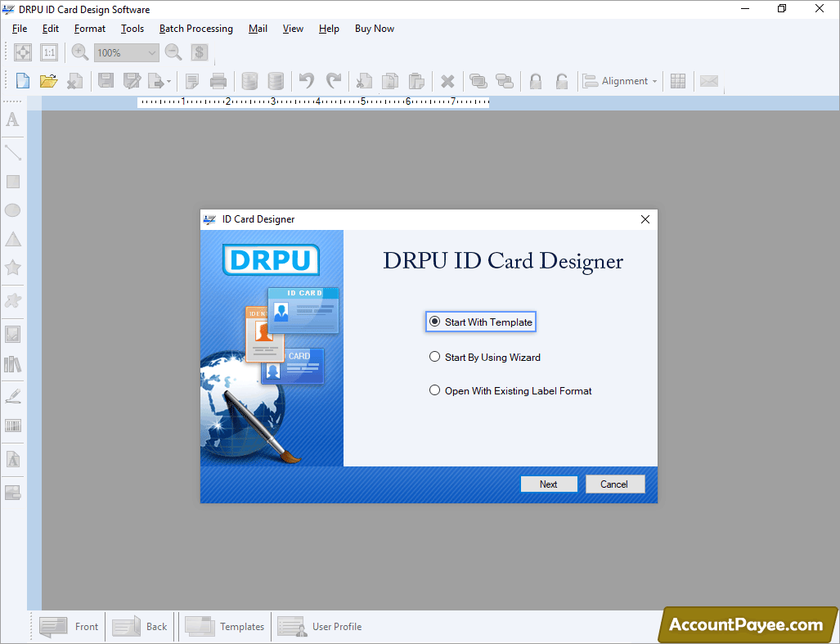Expand the Export icon dropdown arrow
The width and height of the screenshot is (840, 644).
(x=168, y=82)
